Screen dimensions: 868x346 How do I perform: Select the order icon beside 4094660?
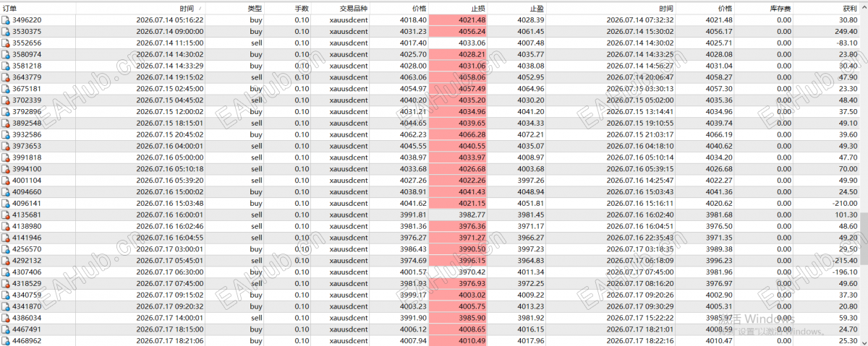coord(7,191)
